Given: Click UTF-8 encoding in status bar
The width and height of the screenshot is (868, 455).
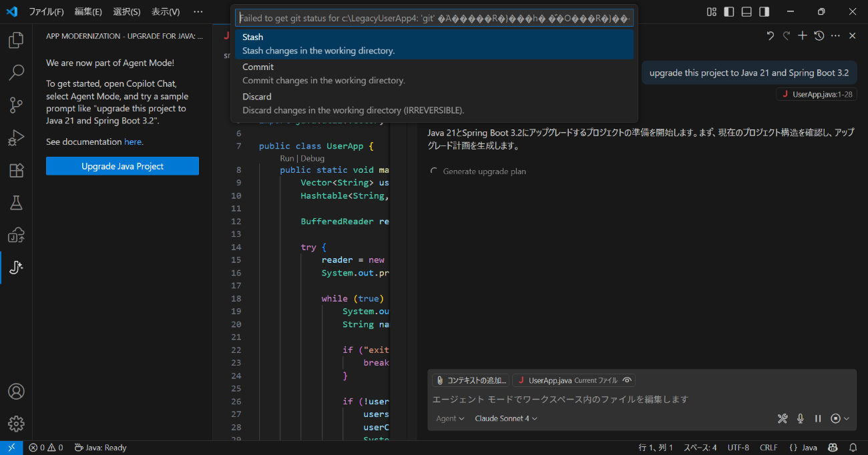Looking at the screenshot, I should [x=738, y=448].
